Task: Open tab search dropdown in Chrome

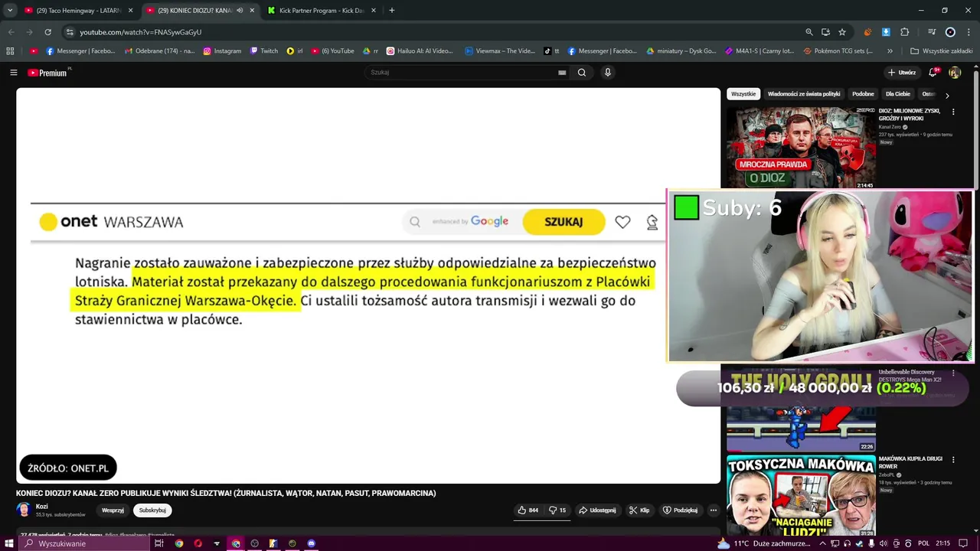Action: 10,11
